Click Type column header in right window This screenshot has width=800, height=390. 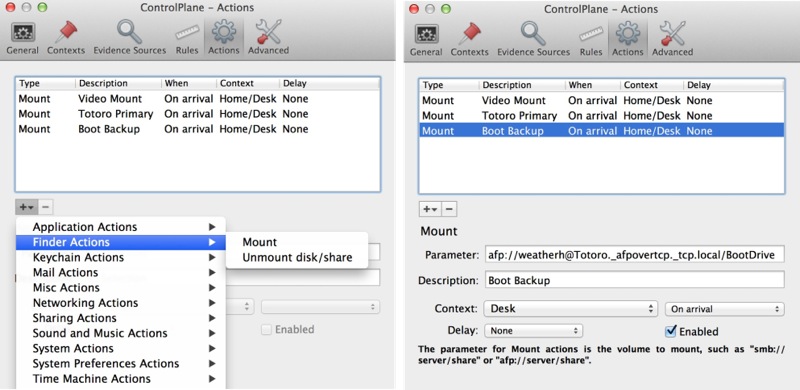pyautogui.click(x=449, y=85)
